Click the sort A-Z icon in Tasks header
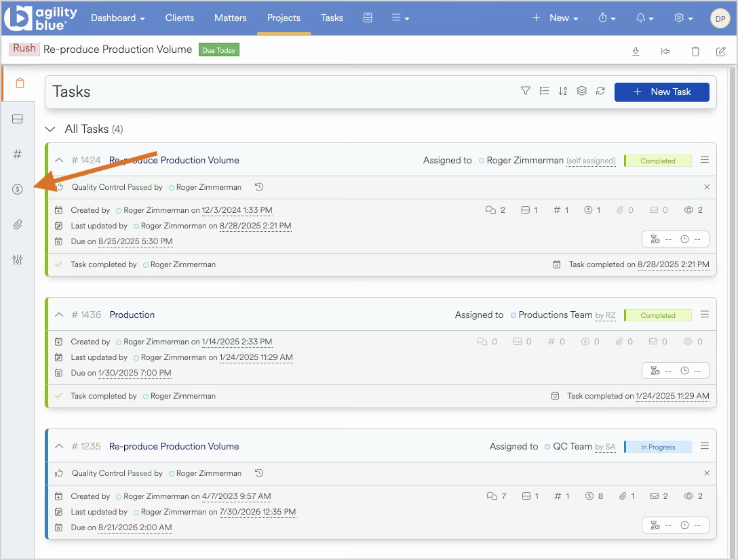The height and width of the screenshot is (560, 738). [563, 91]
